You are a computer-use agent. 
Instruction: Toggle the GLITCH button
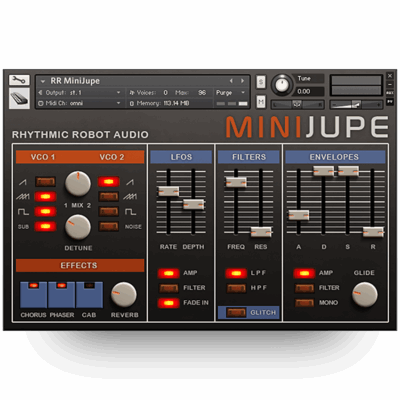click(x=236, y=313)
